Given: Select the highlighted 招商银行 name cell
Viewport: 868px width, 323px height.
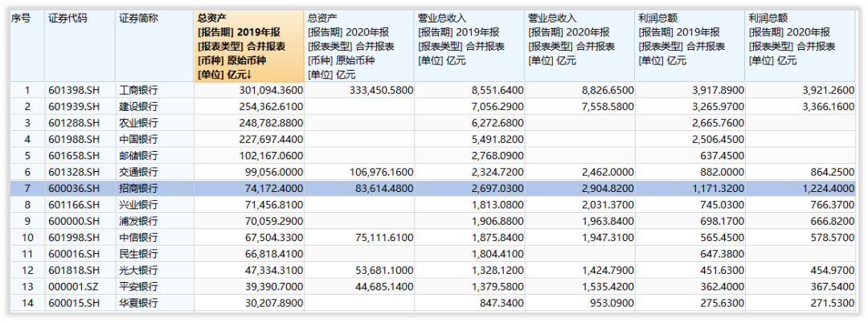Looking at the screenshot, I should 154,188.
